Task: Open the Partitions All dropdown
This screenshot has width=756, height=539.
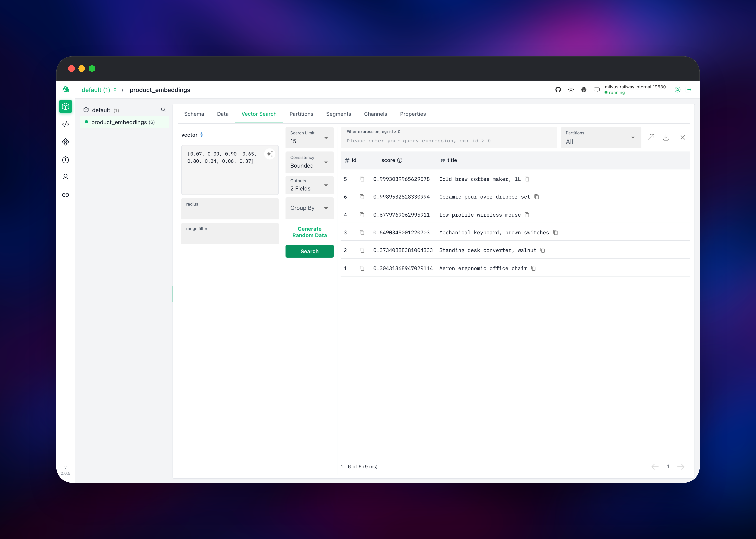Action: [601, 137]
